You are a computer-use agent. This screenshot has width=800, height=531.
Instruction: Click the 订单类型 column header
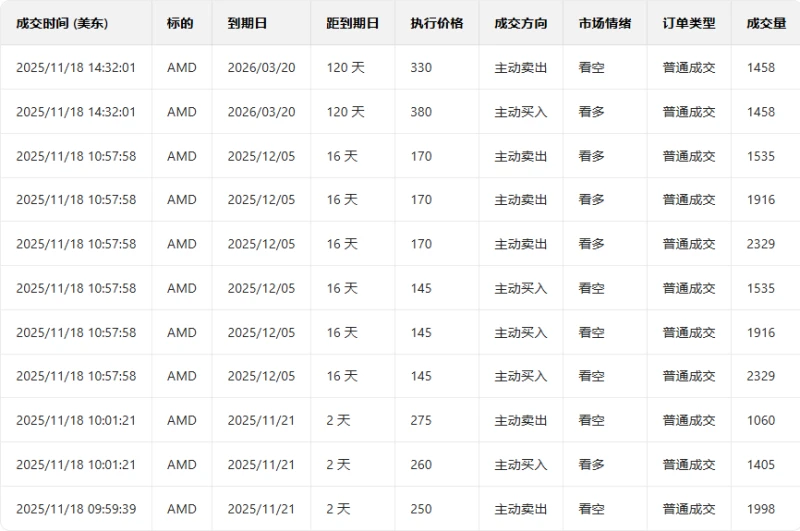pos(689,23)
